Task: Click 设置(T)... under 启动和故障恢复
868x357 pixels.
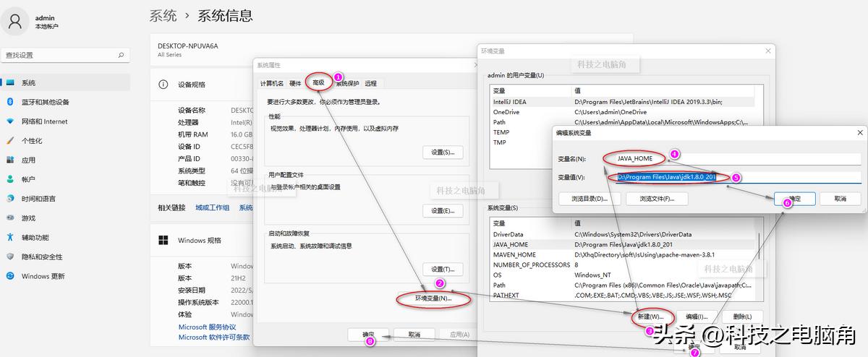Action: 443,269
